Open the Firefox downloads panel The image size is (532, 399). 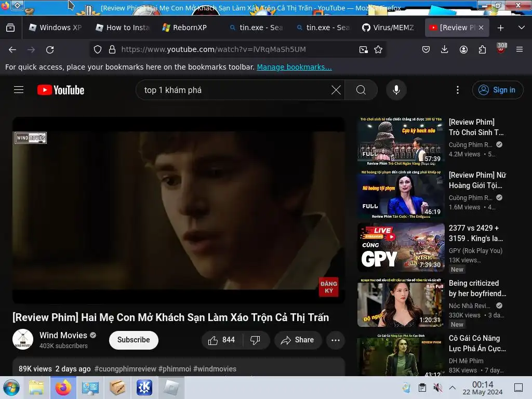click(445, 49)
